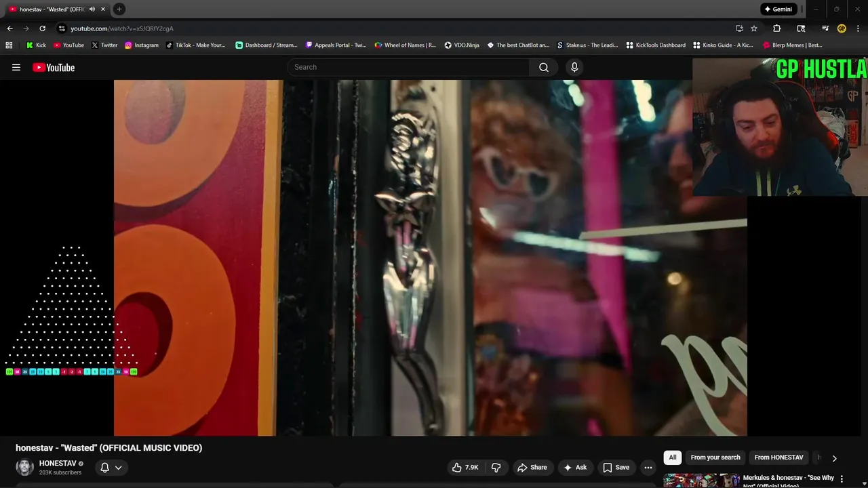
Task: Open the Stake.us bookmark
Action: click(x=587, y=45)
